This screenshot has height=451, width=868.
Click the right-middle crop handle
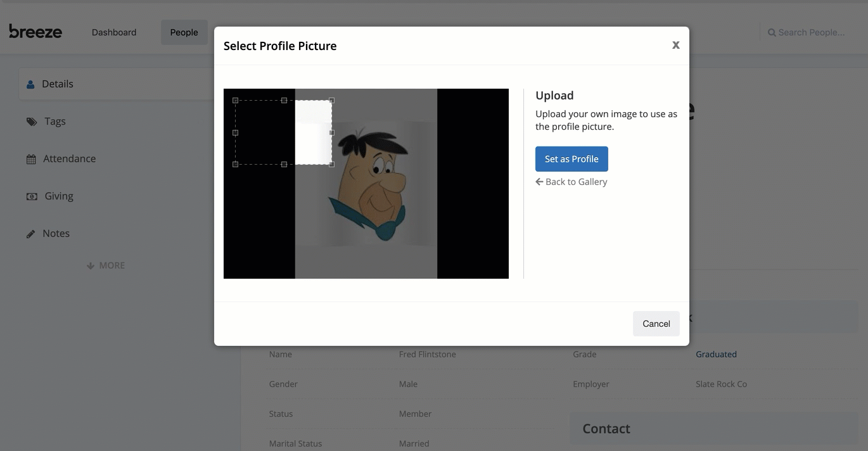[x=332, y=132]
